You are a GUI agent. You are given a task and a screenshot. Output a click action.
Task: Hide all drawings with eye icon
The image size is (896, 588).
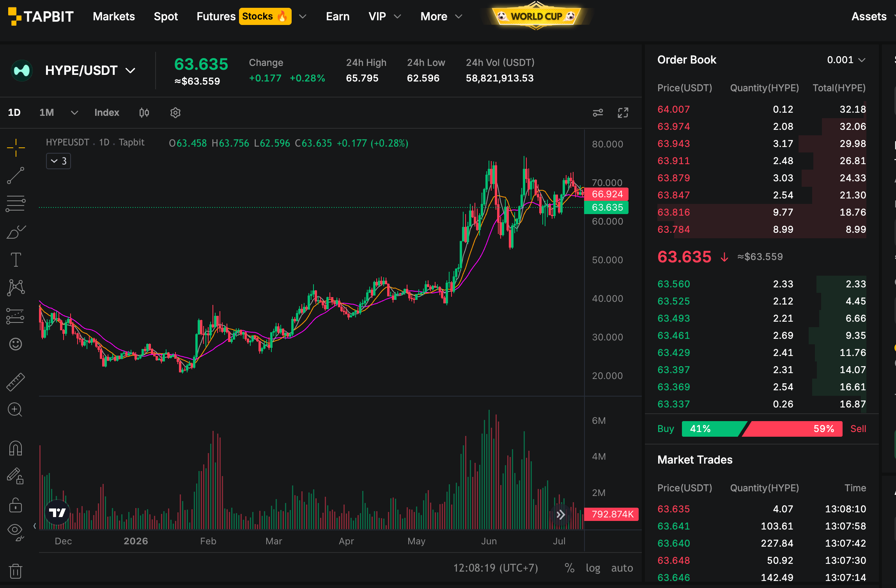(x=16, y=532)
